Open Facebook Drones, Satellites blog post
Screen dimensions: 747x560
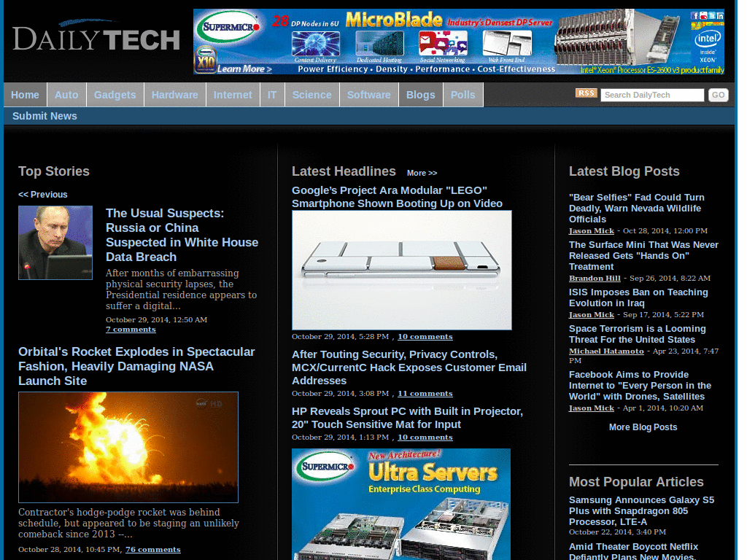[x=640, y=385]
